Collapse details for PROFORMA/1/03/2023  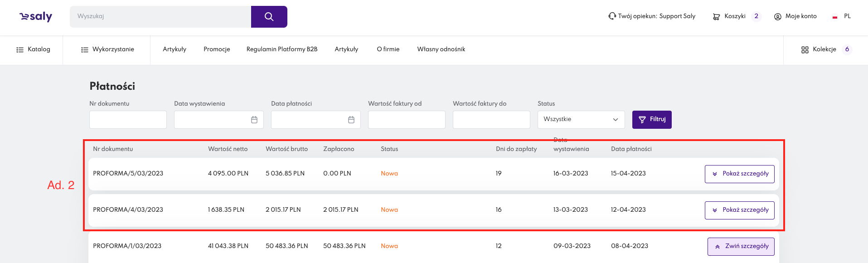[741, 247]
